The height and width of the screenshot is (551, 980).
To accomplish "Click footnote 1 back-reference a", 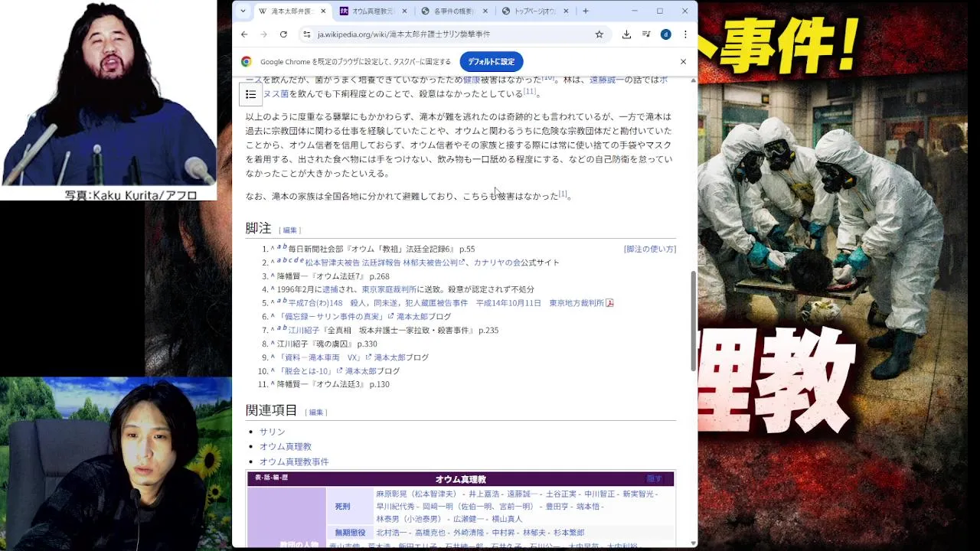I will [279, 247].
